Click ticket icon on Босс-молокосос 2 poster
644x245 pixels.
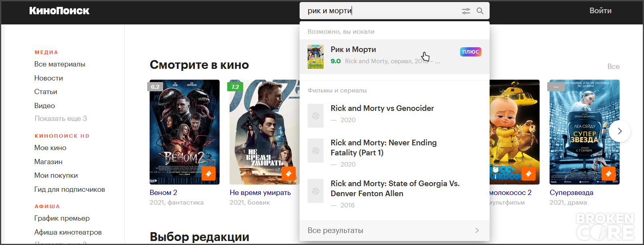click(528, 174)
